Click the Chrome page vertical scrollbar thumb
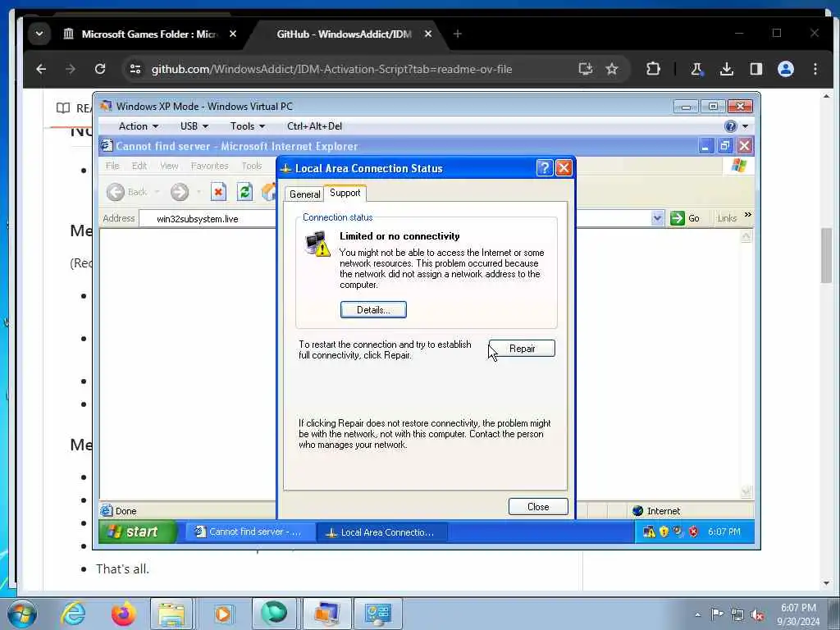840x630 pixels. tap(827, 256)
